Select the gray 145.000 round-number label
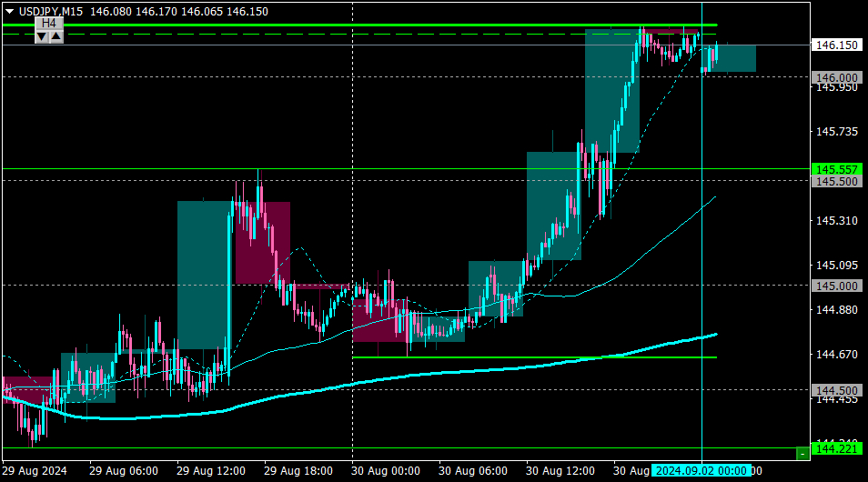This screenshot has height=482, width=868. pos(836,286)
